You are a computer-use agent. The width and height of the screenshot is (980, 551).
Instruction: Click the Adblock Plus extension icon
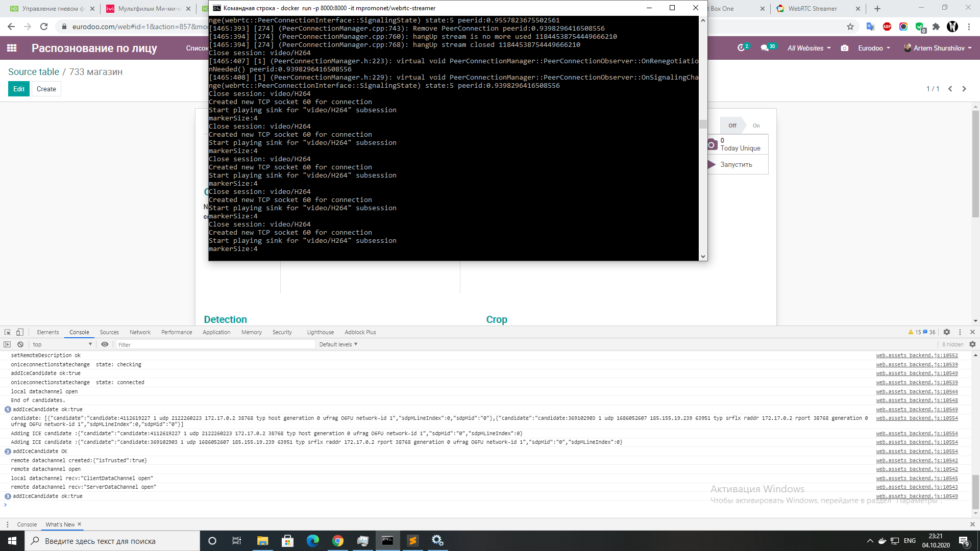click(x=887, y=27)
